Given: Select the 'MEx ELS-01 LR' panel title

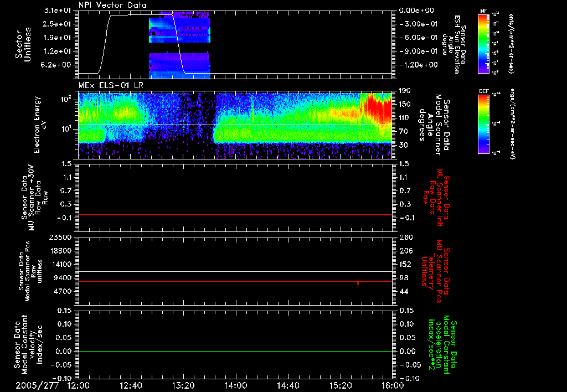Looking at the screenshot, I should pos(111,85).
